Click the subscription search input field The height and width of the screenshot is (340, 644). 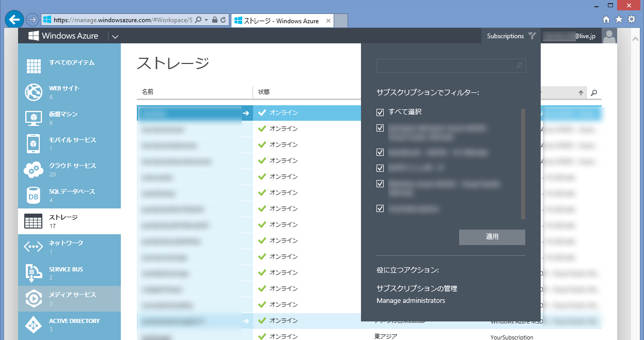click(x=446, y=66)
